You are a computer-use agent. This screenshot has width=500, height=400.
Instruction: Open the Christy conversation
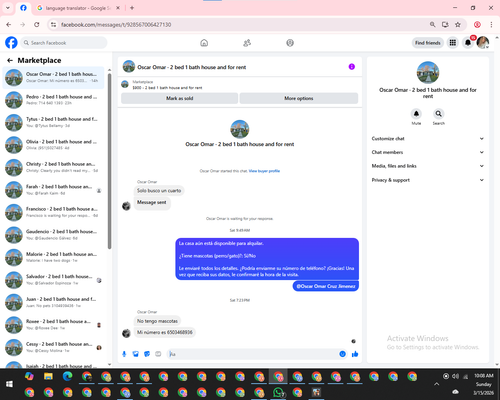(x=53, y=167)
